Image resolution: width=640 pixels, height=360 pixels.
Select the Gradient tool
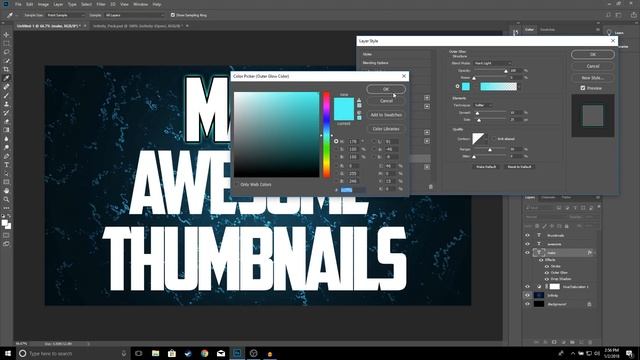(x=6, y=130)
